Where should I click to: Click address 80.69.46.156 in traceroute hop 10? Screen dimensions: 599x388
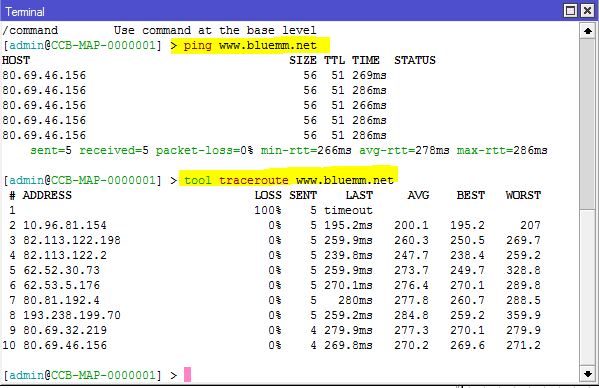(x=65, y=345)
